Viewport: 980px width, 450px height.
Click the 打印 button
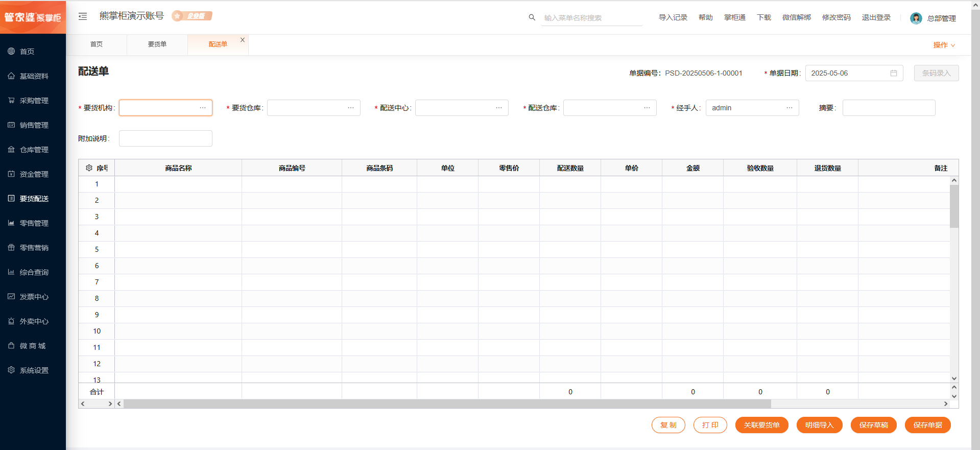(710, 425)
